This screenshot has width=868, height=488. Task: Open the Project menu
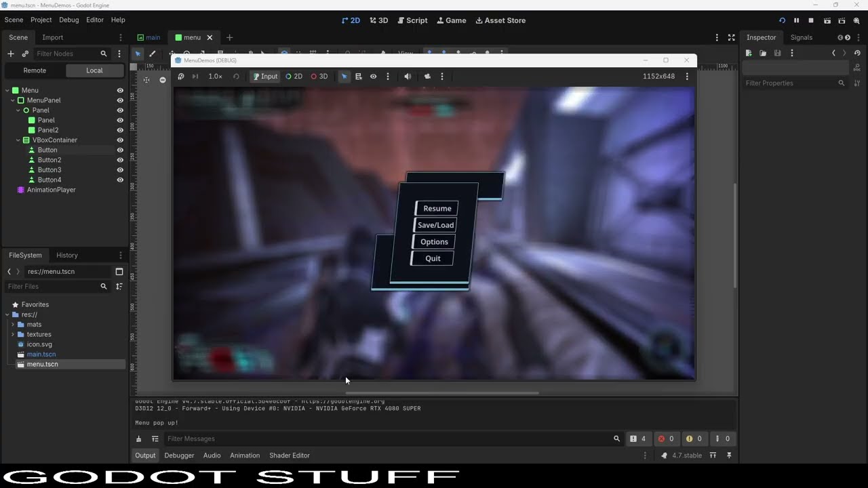(x=41, y=20)
